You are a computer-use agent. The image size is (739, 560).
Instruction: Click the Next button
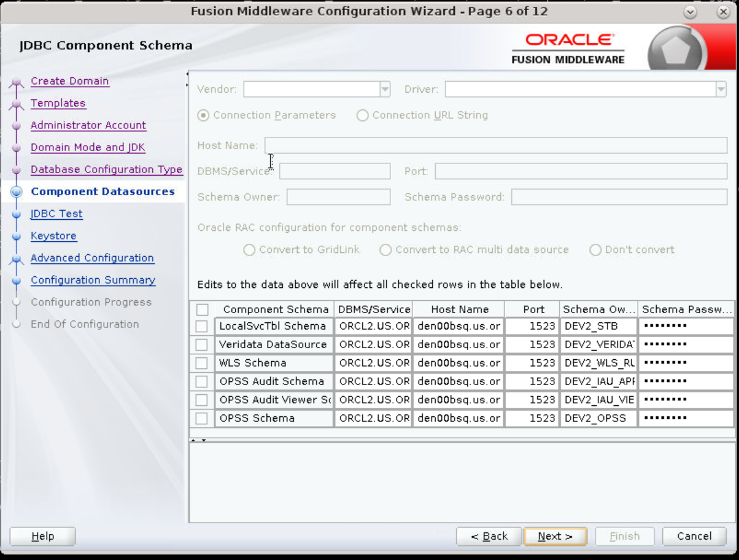pos(555,536)
